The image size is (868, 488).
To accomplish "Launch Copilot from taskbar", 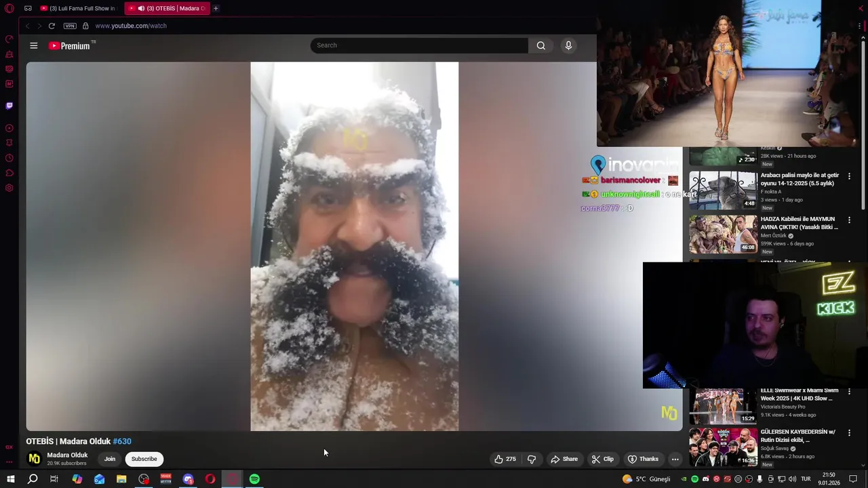I will [77, 479].
